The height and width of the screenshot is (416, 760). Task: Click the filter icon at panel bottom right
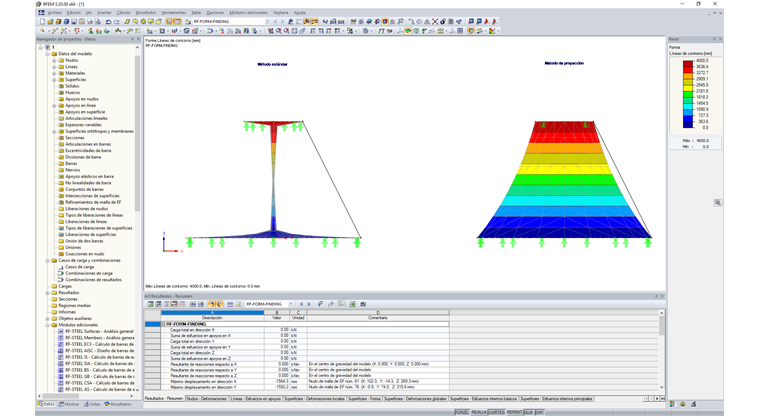[694, 404]
